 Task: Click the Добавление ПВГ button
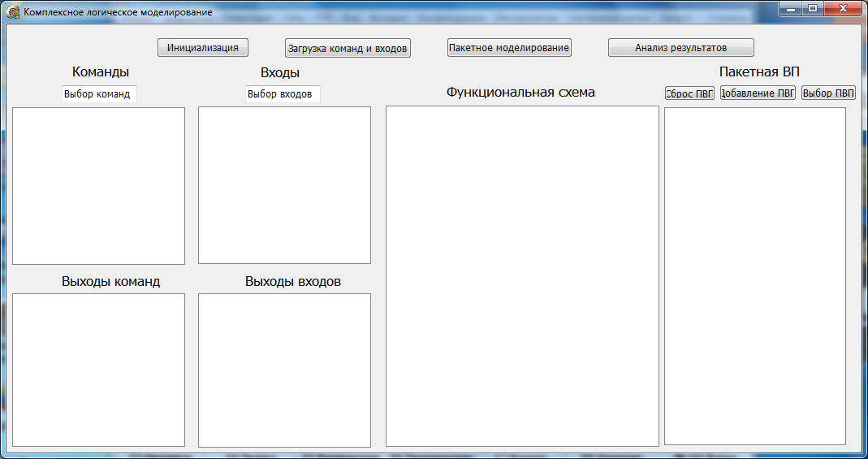758,93
